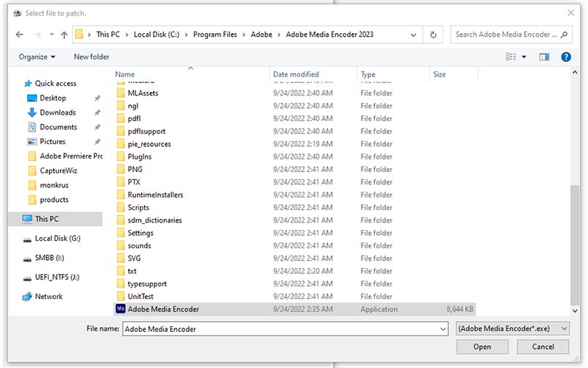This screenshot has height=368, width=588.
Task: Go up one folder level arrow
Action: click(64, 35)
